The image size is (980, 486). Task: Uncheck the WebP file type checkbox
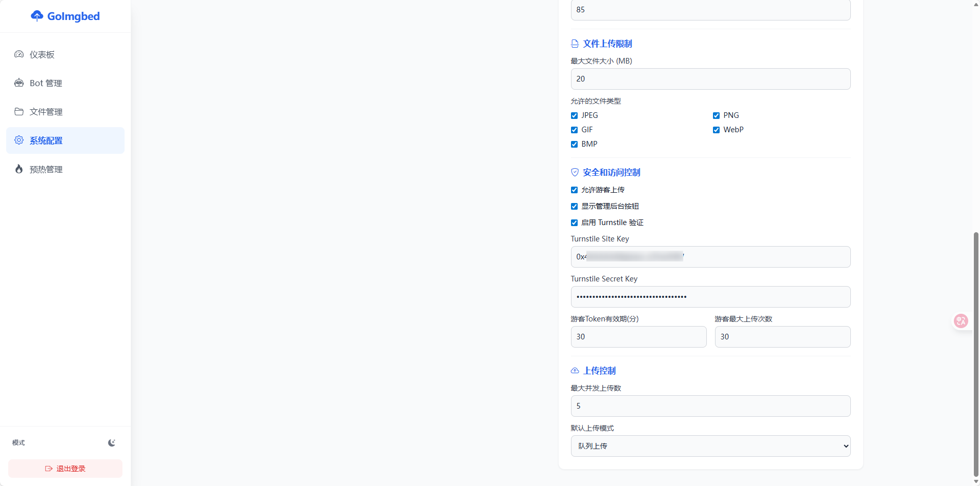tap(716, 130)
